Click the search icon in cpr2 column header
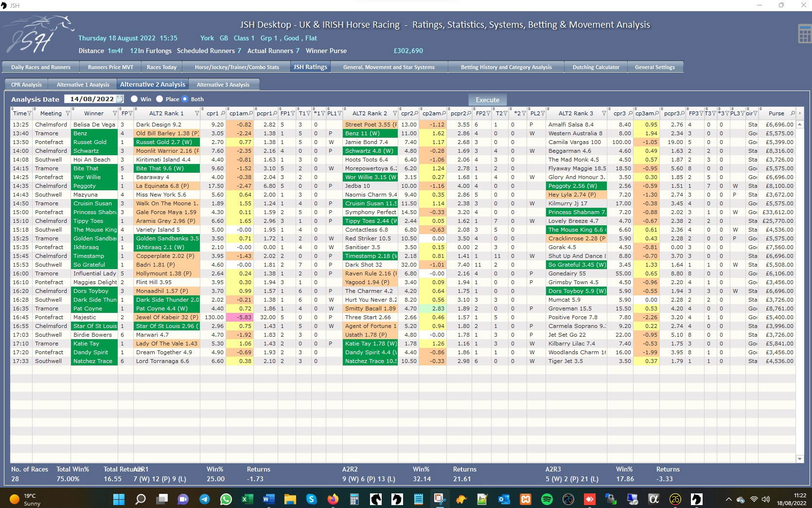The width and height of the screenshot is (812, 508). click(x=416, y=113)
